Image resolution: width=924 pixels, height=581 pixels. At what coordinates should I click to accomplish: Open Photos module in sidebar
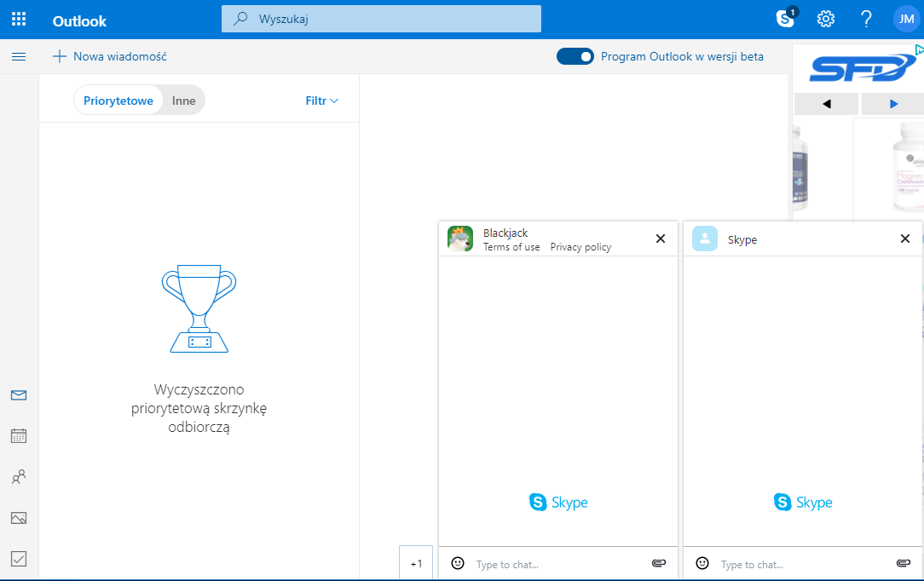tap(19, 518)
